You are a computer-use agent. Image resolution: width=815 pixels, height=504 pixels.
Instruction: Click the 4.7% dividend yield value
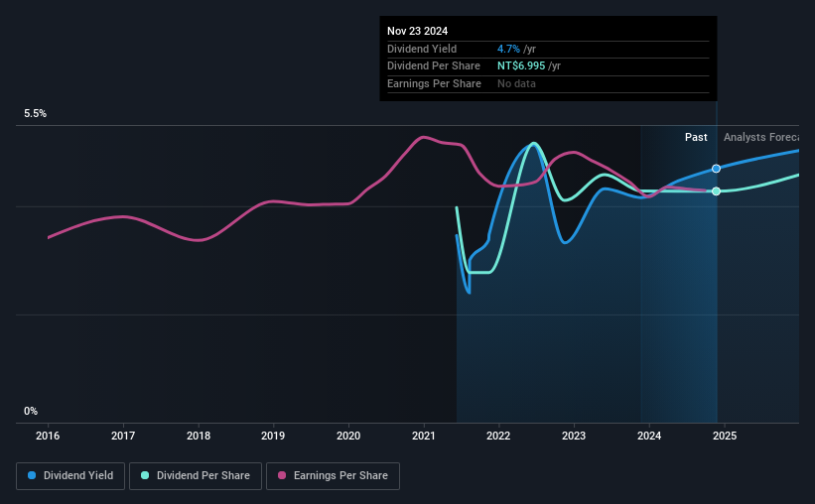[x=508, y=49]
